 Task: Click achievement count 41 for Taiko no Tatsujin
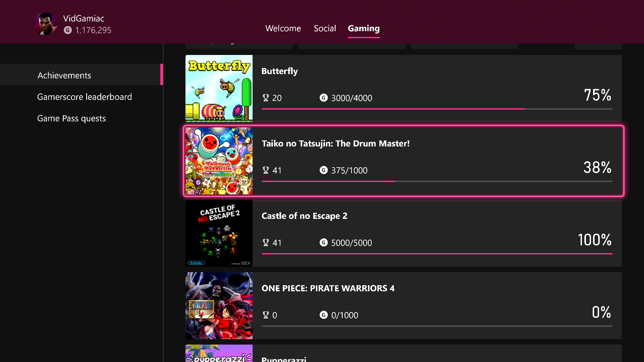tap(277, 171)
